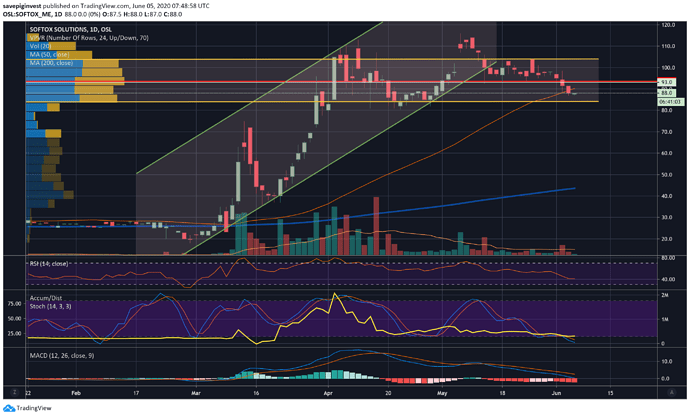Click the 100.0 price axis label
The image size is (690, 417).
coord(668,68)
